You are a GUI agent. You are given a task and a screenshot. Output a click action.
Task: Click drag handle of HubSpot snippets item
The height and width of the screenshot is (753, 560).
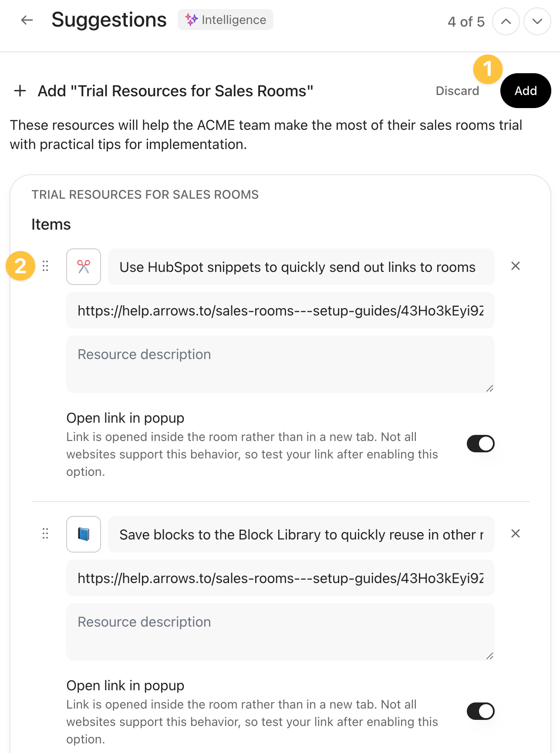[x=45, y=266]
